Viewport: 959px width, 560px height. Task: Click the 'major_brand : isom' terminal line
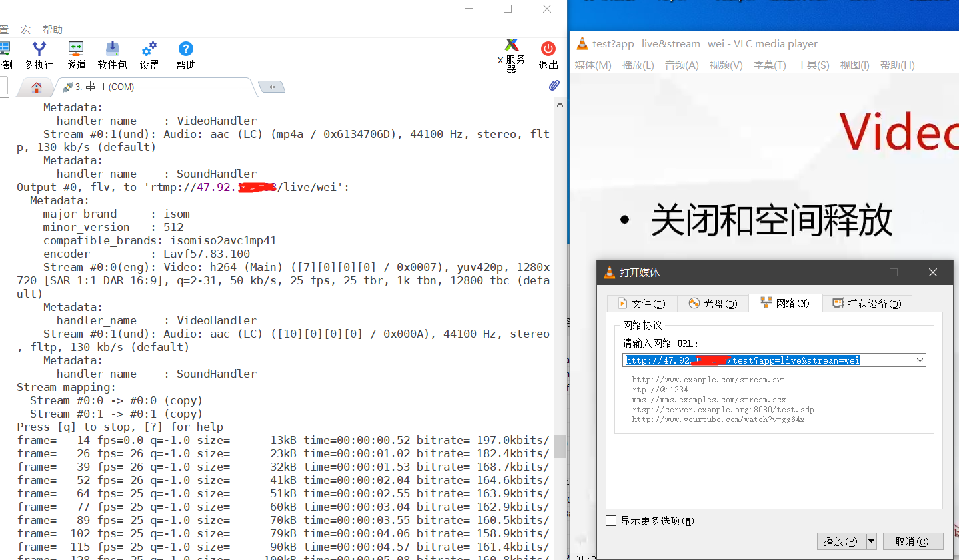(x=117, y=214)
